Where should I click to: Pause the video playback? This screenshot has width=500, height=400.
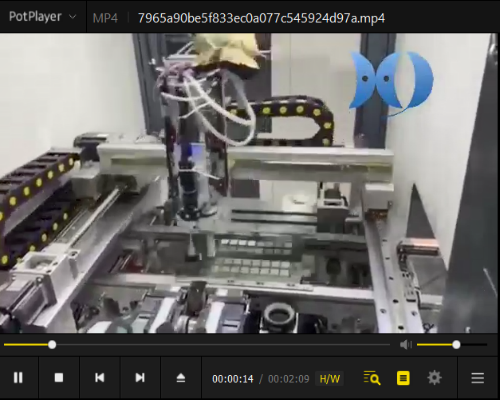18,378
